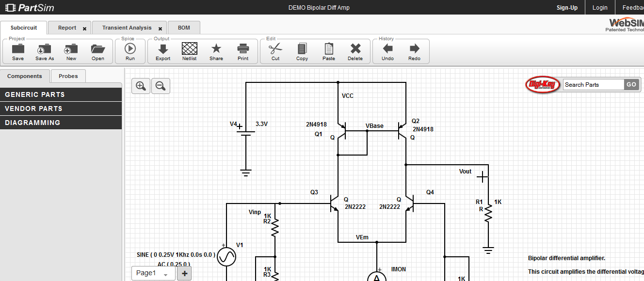
Task: Export the simulation output
Action: 162,51
